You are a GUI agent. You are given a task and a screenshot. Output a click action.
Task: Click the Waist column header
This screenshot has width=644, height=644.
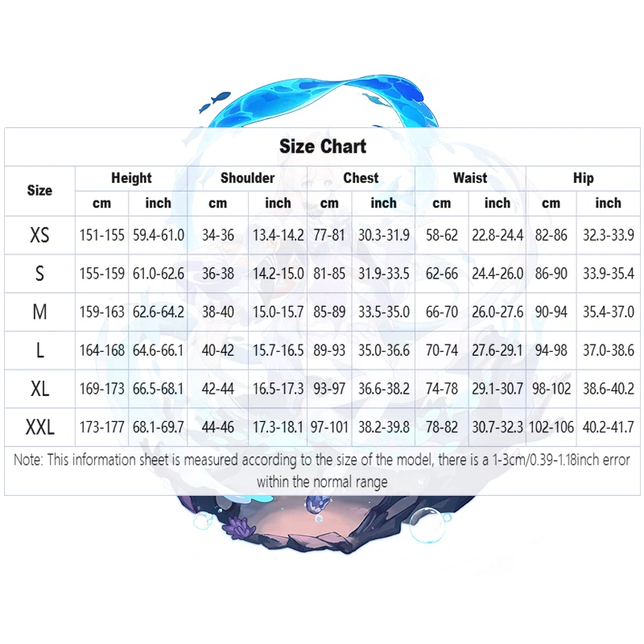pos(470,178)
